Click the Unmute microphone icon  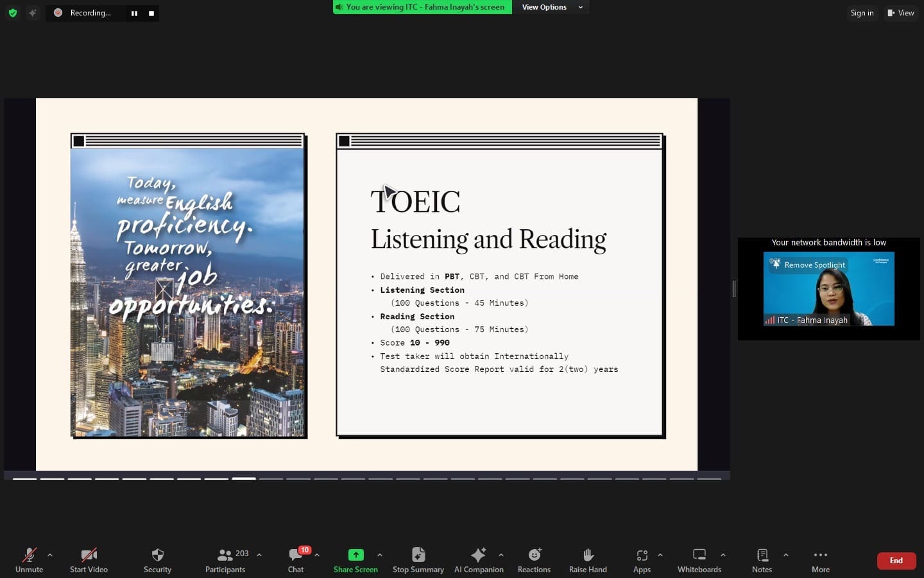pos(29,555)
